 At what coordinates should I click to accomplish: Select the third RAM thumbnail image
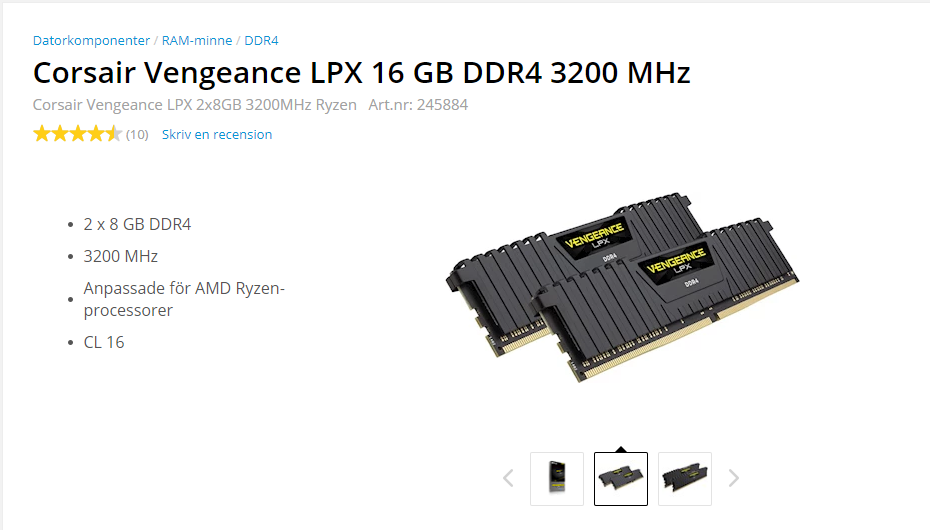click(685, 478)
